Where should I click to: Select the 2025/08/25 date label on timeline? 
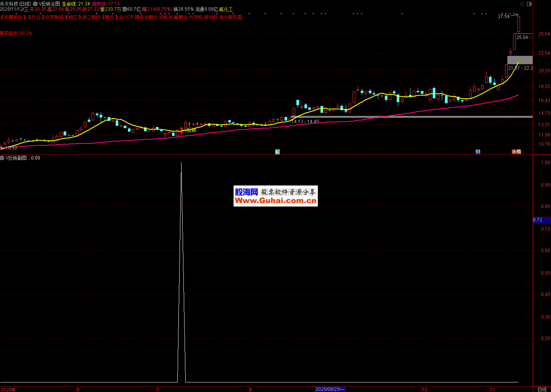pyautogui.click(x=330, y=389)
